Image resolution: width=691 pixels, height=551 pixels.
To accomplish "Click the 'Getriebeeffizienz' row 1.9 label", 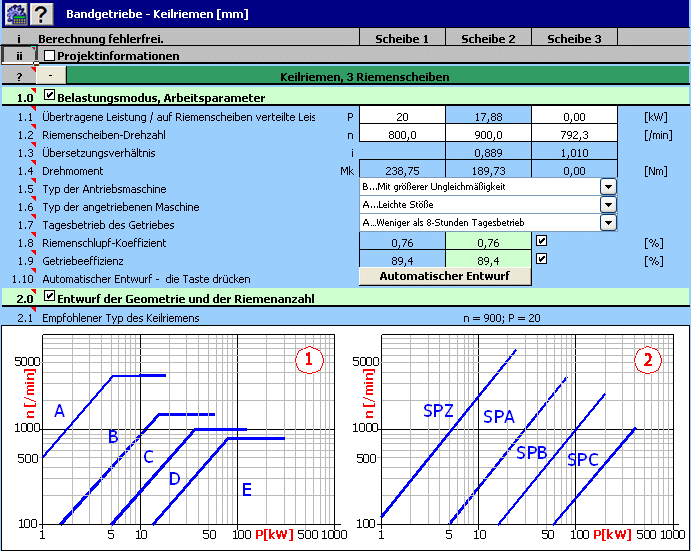I will [83, 261].
